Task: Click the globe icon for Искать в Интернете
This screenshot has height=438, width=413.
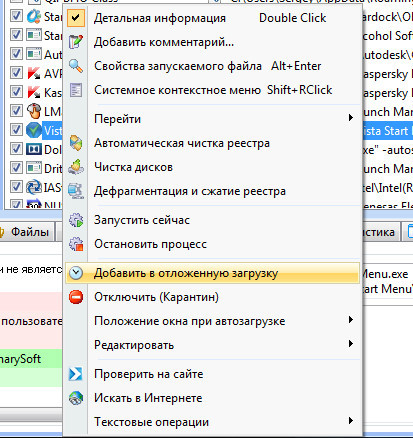Action: 76,398
